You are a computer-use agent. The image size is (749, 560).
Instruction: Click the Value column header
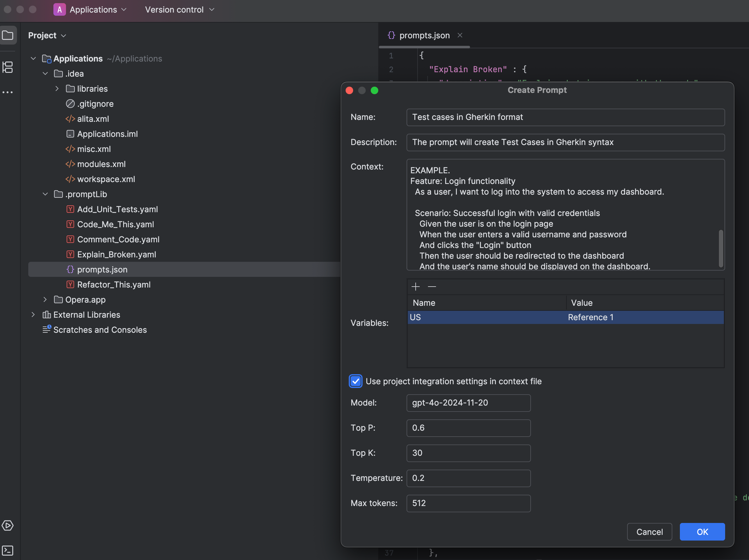[645, 303]
